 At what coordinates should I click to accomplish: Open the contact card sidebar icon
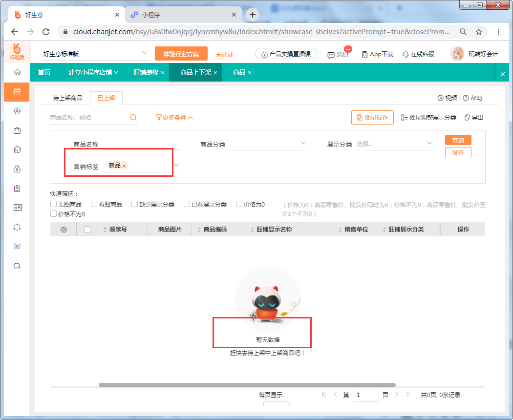point(17,208)
